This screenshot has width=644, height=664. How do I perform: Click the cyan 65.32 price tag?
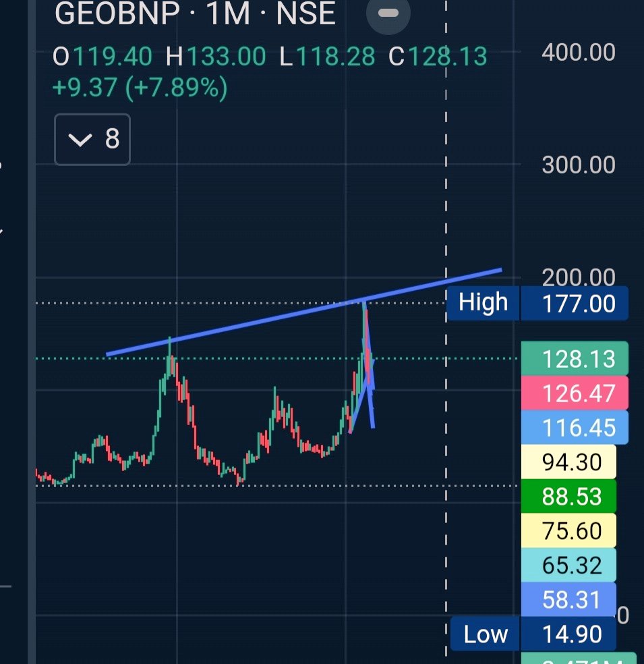click(x=568, y=565)
